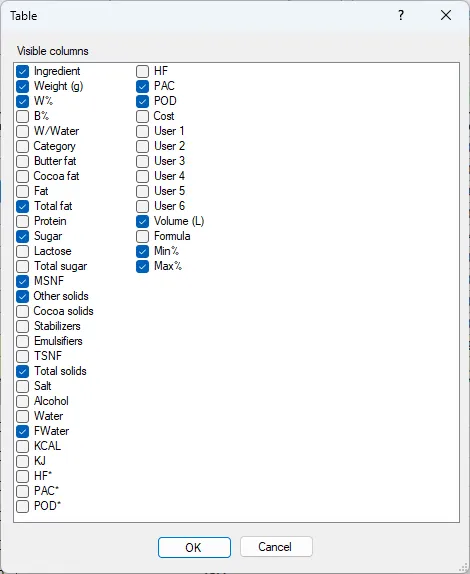
Task: Uncheck the Max% column checkbox
Action: click(x=142, y=266)
